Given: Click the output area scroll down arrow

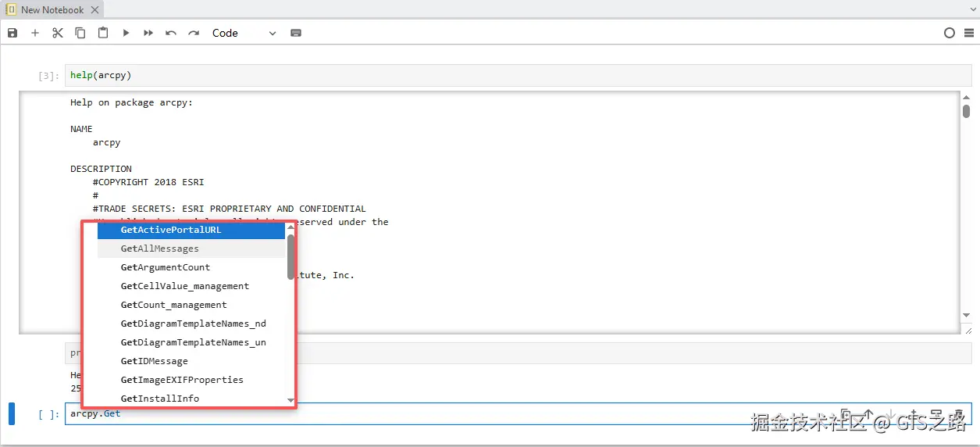Looking at the screenshot, I should (x=966, y=315).
